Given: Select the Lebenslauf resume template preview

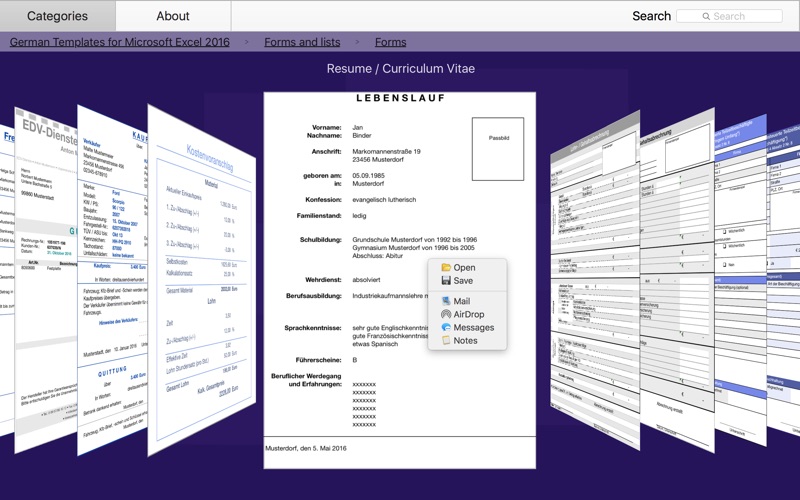Looking at the screenshot, I should [x=399, y=280].
